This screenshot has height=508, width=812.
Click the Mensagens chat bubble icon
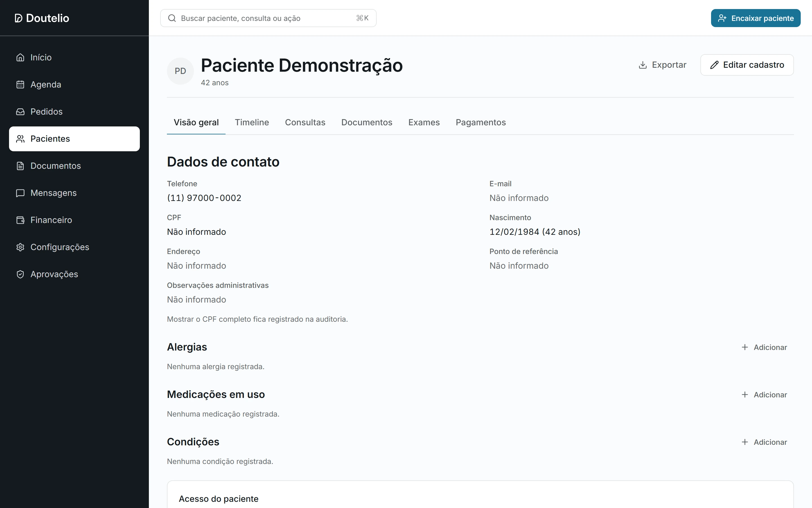click(x=21, y=193)
